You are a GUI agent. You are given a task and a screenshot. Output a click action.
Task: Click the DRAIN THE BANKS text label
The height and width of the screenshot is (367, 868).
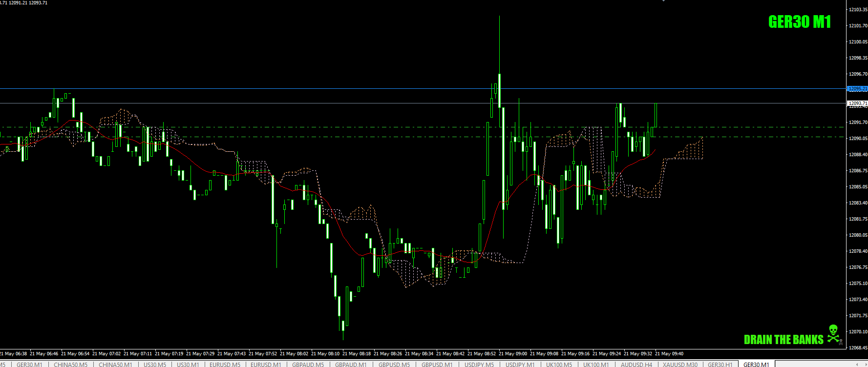(783, 340)
